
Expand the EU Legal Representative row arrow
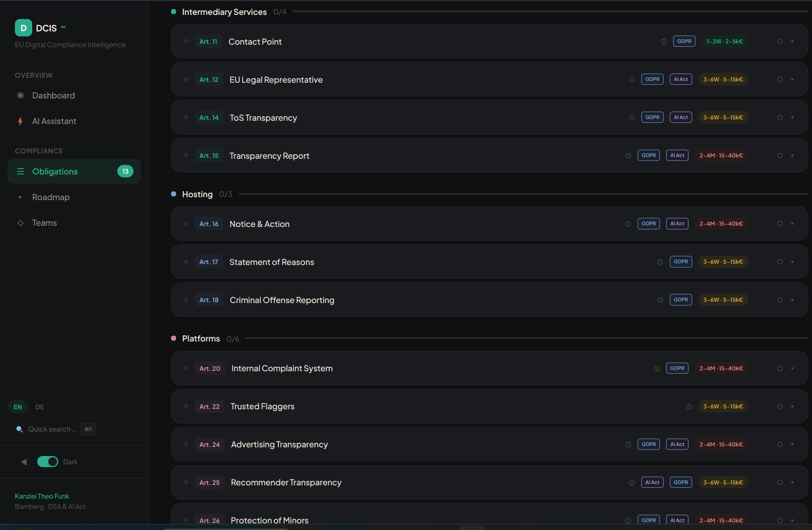[792, 80]
